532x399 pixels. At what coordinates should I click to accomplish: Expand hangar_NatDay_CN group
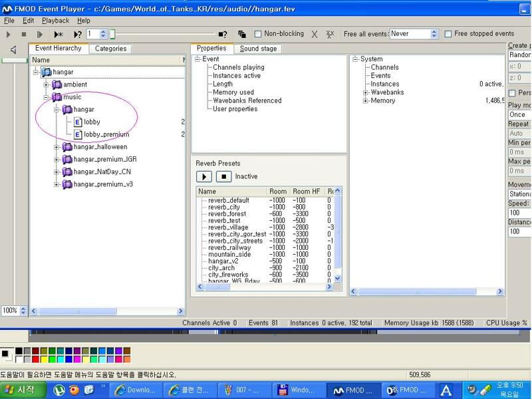[57, 172]
